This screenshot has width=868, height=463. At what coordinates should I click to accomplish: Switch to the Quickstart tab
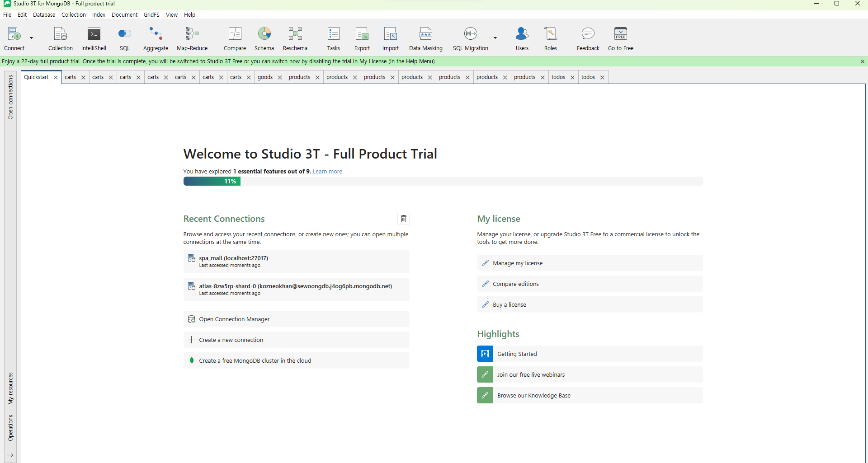[36, 77]
